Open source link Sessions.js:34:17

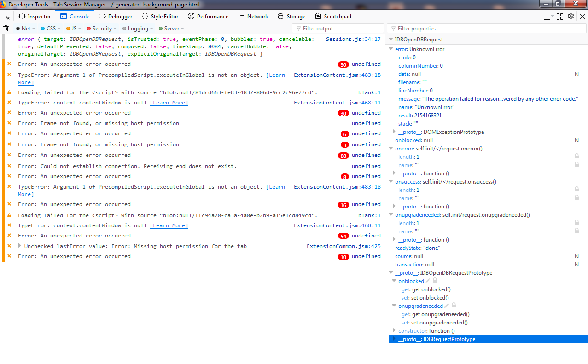[x=353, y=40]
